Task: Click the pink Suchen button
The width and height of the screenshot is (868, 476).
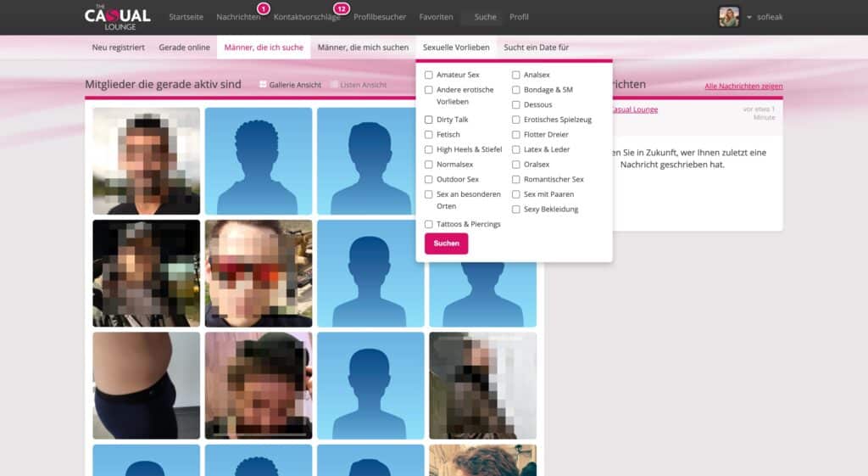Action: tap(446, 244)
